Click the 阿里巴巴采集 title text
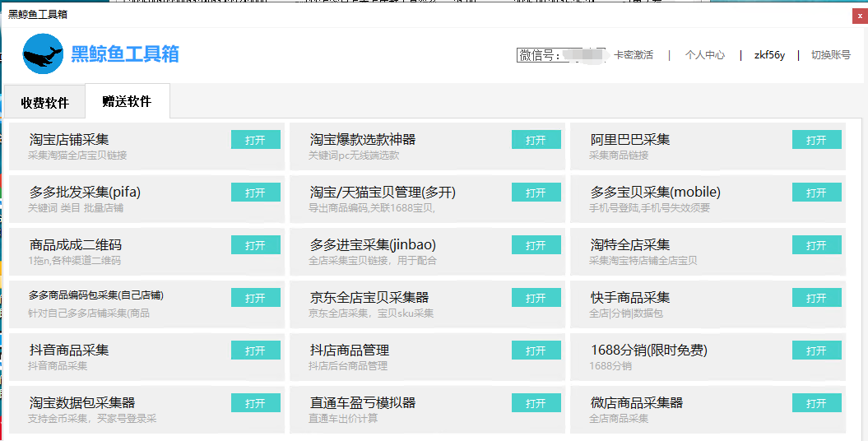 (x=630, y=139)
